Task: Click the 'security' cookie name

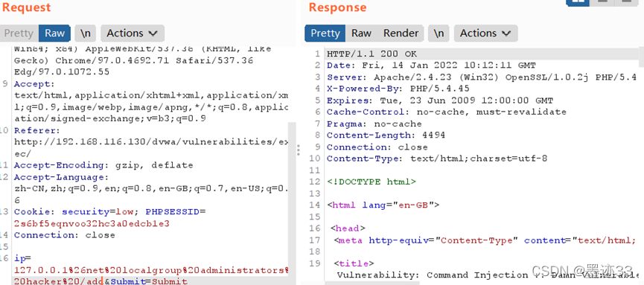Action: pyautogui.click(x=85, y=212)
